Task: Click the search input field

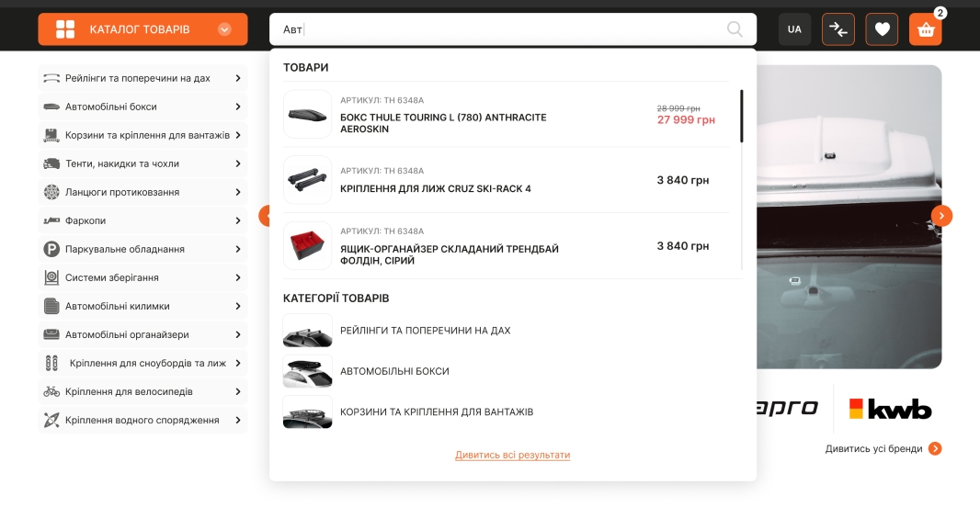Action: (506, 29)
